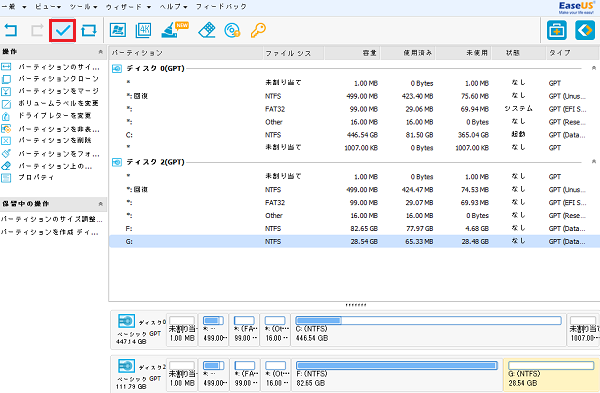Open the ビュー menu

48,7
